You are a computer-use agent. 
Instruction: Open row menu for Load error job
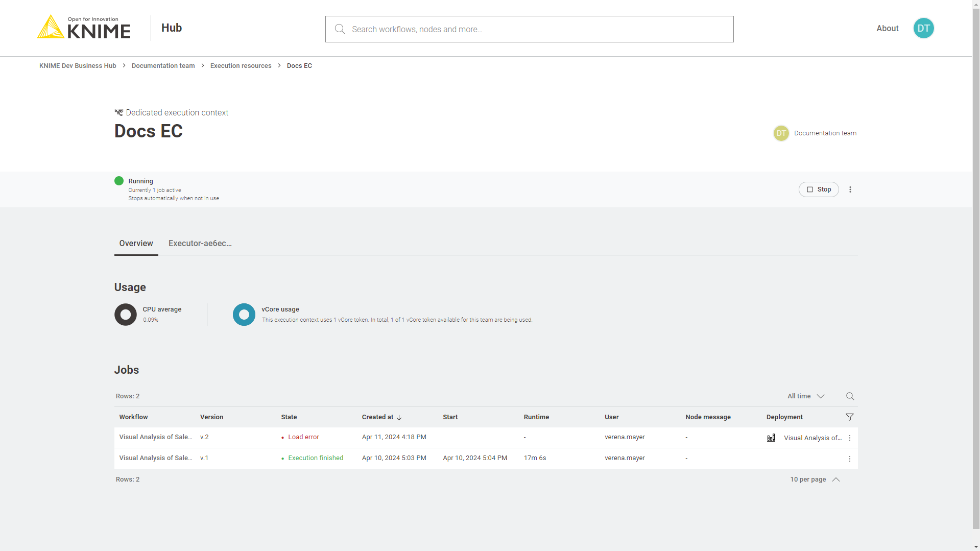[850, 438]
